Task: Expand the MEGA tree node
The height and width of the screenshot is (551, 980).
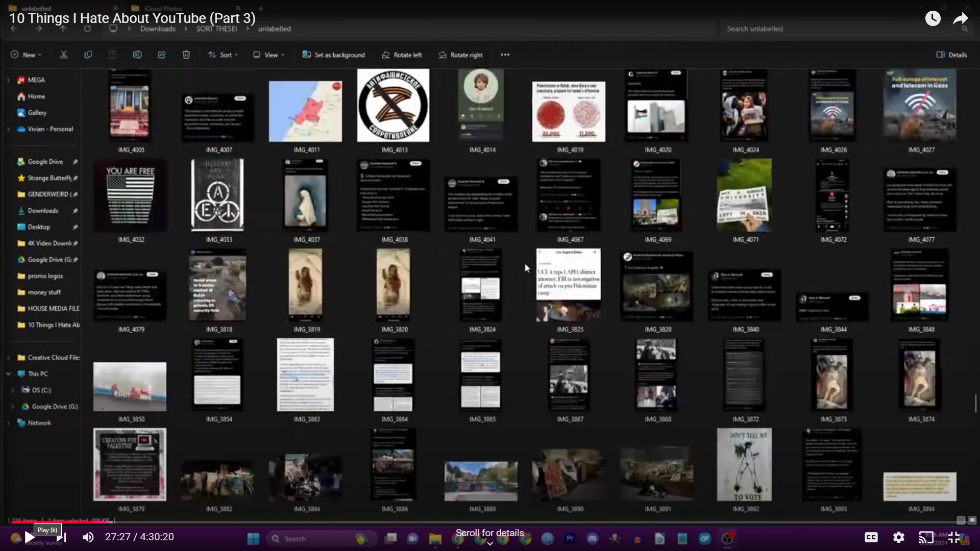Action: pos(8,80)
